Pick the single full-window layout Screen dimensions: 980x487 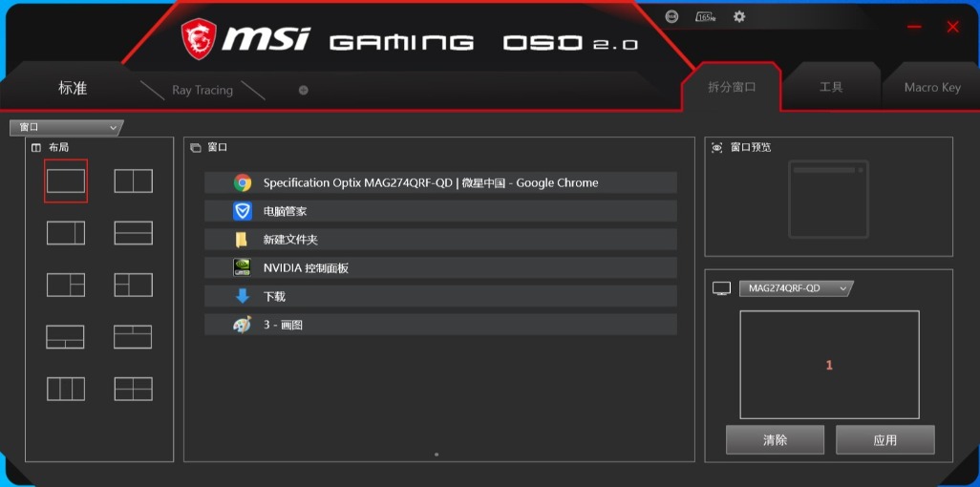coord(66,180)
